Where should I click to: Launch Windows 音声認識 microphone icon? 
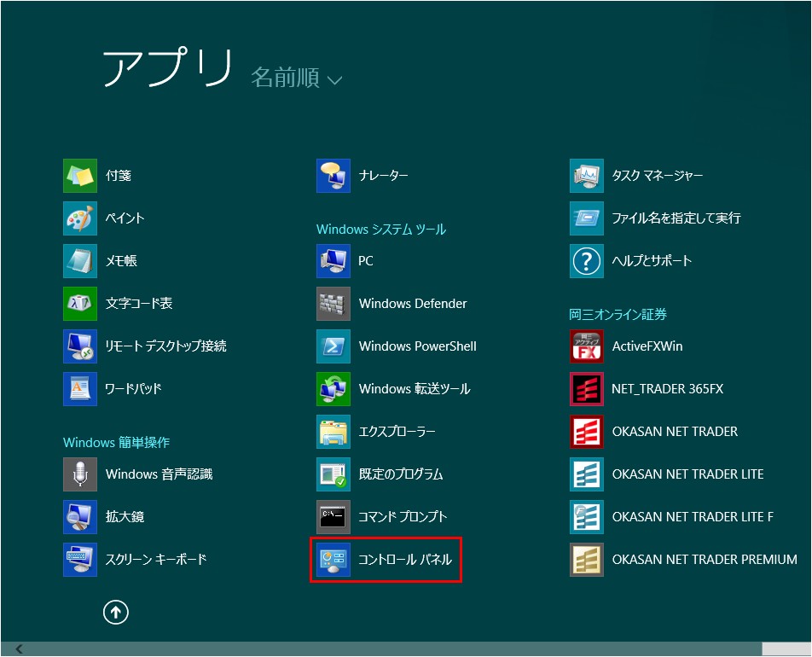point(80,474)
